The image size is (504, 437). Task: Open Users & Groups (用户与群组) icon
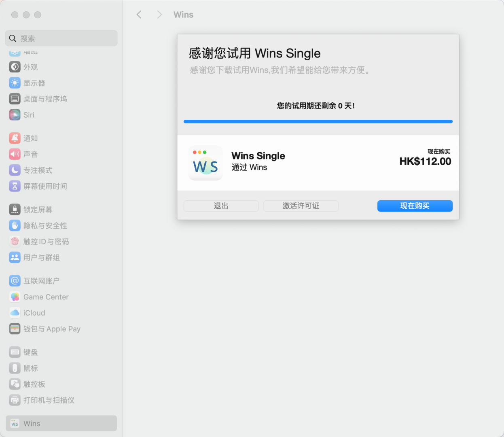(x=15, y=257)
